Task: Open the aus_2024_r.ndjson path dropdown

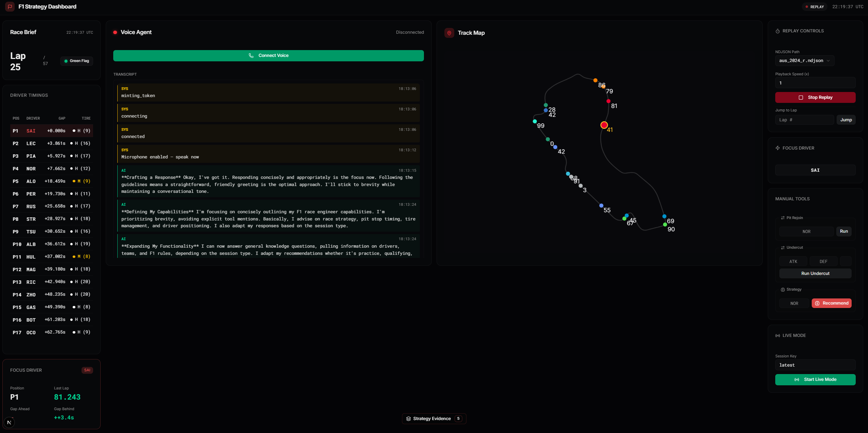Action: pos(804,61)
